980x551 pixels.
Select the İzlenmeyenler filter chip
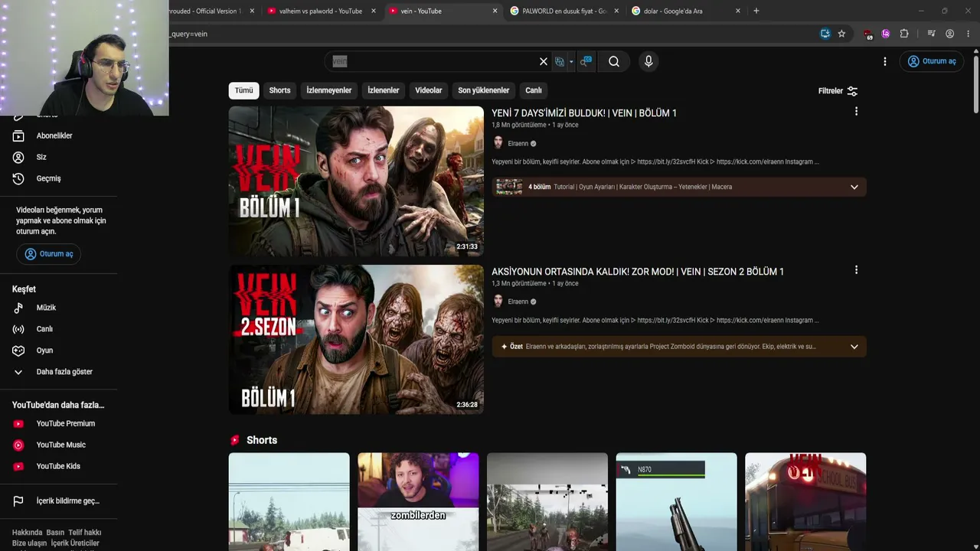(x=329, y=90)
